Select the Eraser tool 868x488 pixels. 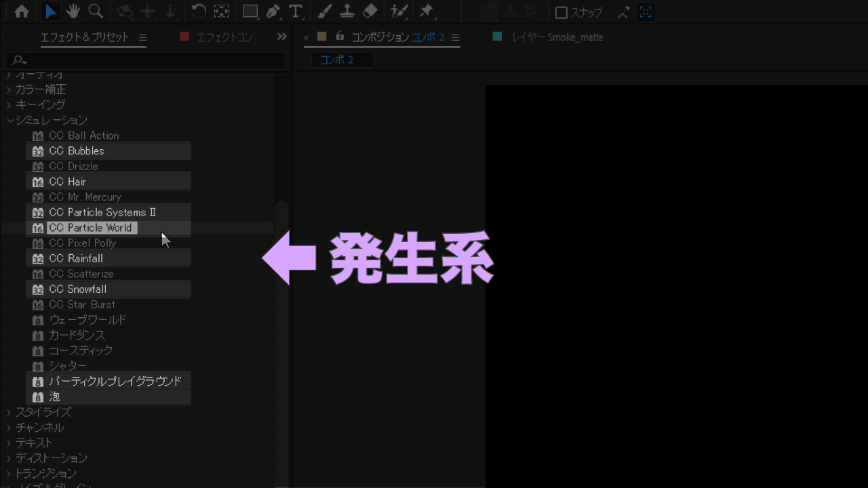coord(370,12)
